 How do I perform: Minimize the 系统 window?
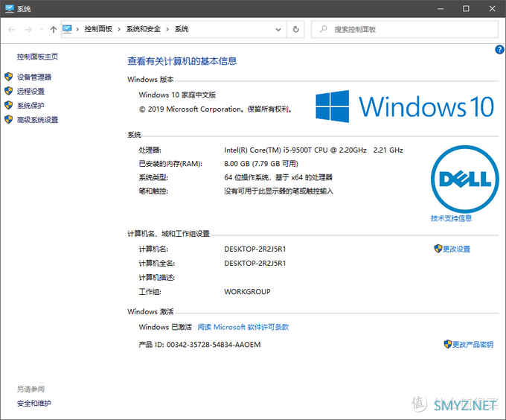tap(441, 9)
